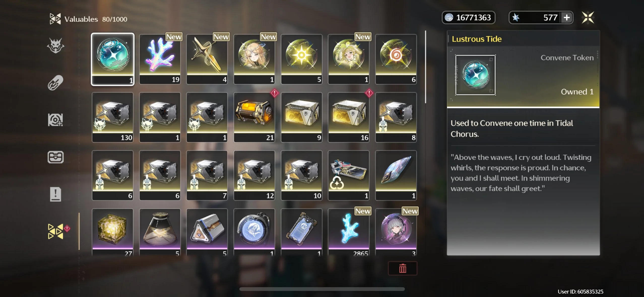Screen dimensions: 644x297
Task: Select the rainbow coral item with 19
Action: (x=160, y=59)
